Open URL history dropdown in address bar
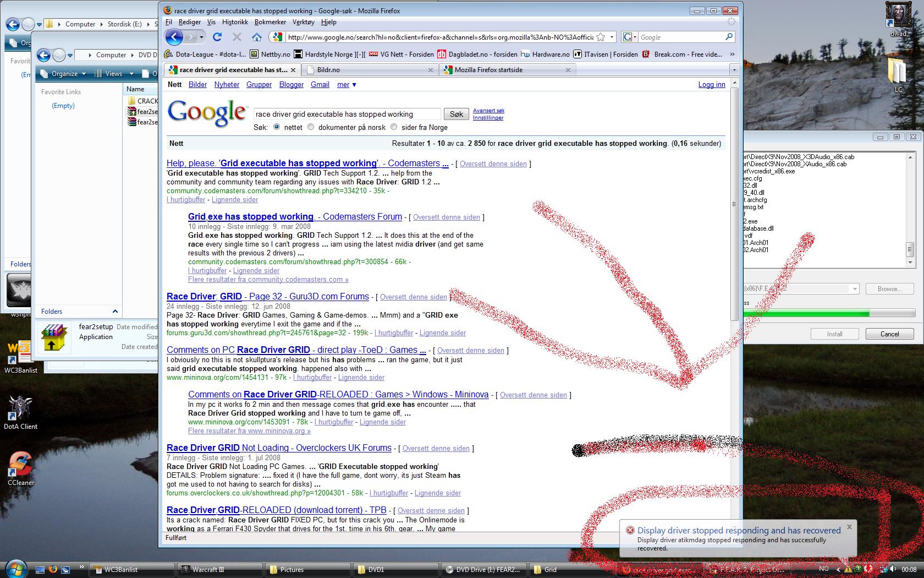The height and width of the screenshot is (578, 924). tap(612, 37)
